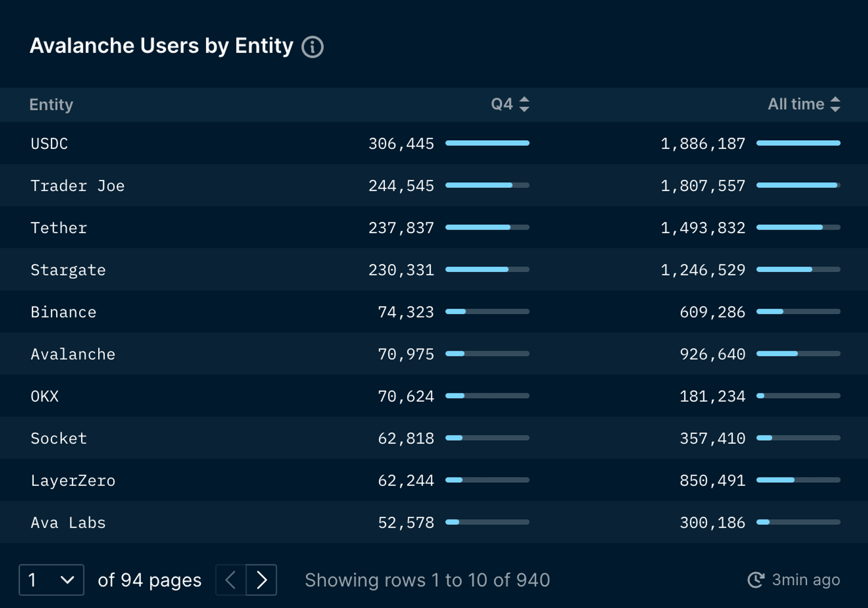Select the Avalanche entity name
Screen dimensions: 868x608
[x=73, y=354]
